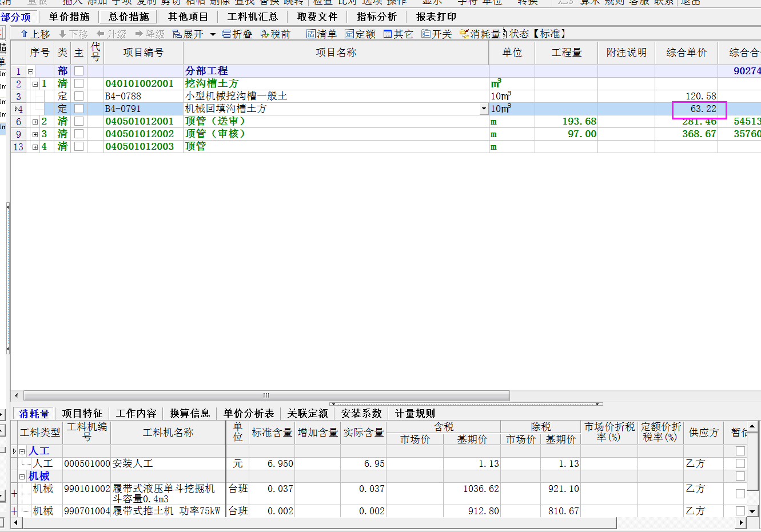Image resolution: width=761 pixels, height=532 pixels.
Task: Click the 下移 move-down toolbar icon
Action: coord(63,34)
